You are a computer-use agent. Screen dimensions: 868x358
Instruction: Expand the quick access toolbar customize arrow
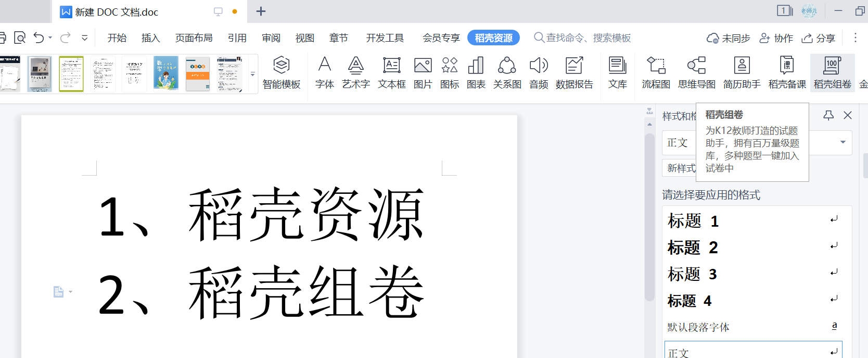click(84, 38)
